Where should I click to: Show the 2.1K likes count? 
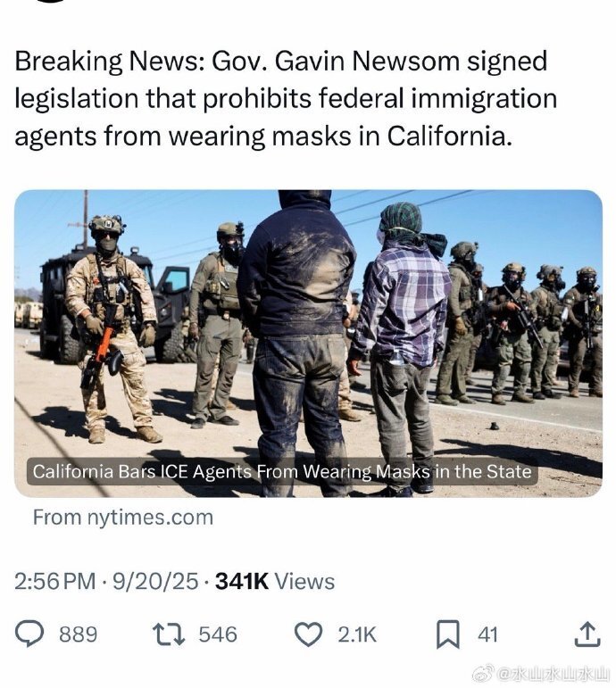357,635
